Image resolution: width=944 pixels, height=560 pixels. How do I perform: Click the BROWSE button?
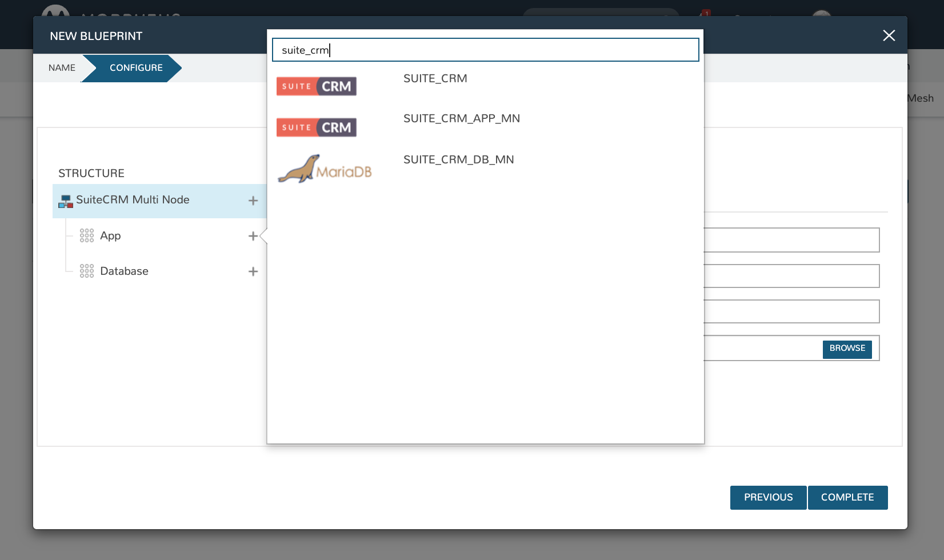(x=847, y=349)
